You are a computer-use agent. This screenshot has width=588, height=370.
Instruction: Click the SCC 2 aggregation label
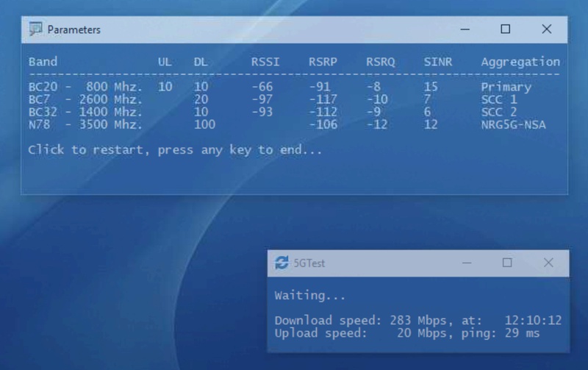(x=499, y=112)
